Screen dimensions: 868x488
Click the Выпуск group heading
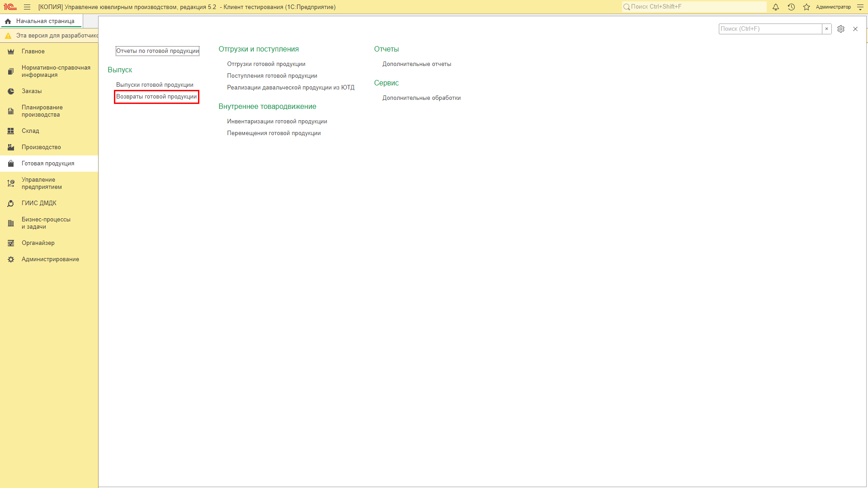[120, 70]
